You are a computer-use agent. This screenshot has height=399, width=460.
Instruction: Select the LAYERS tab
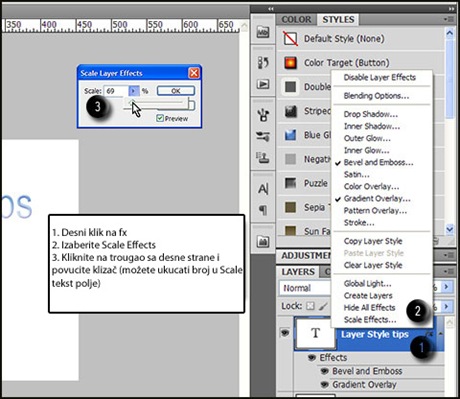(298, 272)
